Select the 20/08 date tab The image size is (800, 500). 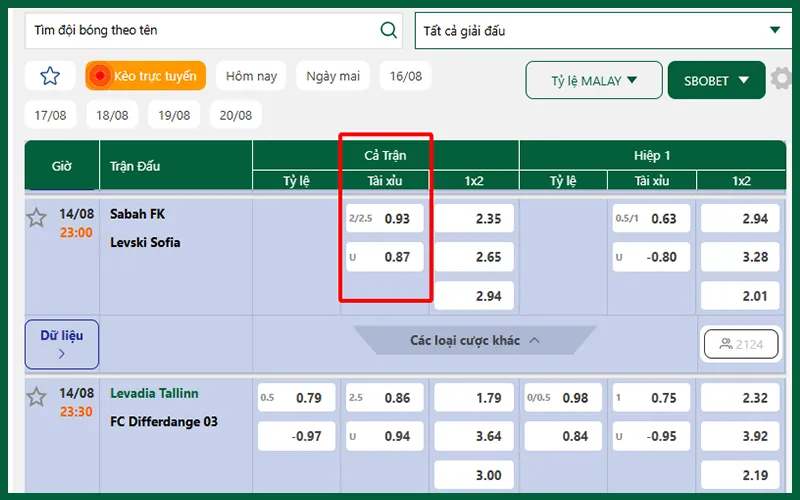(x=236, y=115)
